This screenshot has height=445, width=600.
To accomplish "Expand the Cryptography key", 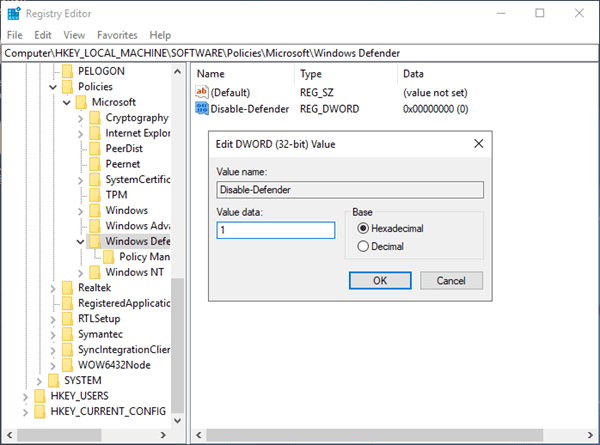I will click(80, 119).
